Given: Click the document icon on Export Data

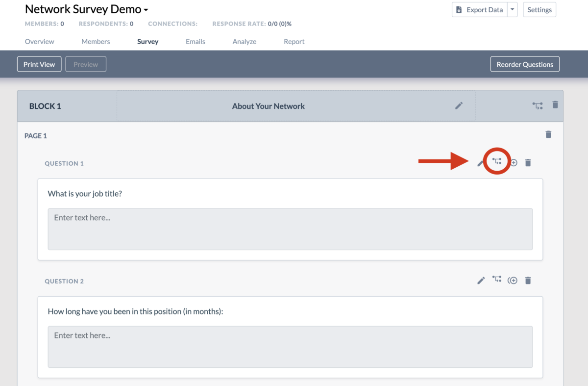Looking at the screenshot, I should click(x=459, y=9).
